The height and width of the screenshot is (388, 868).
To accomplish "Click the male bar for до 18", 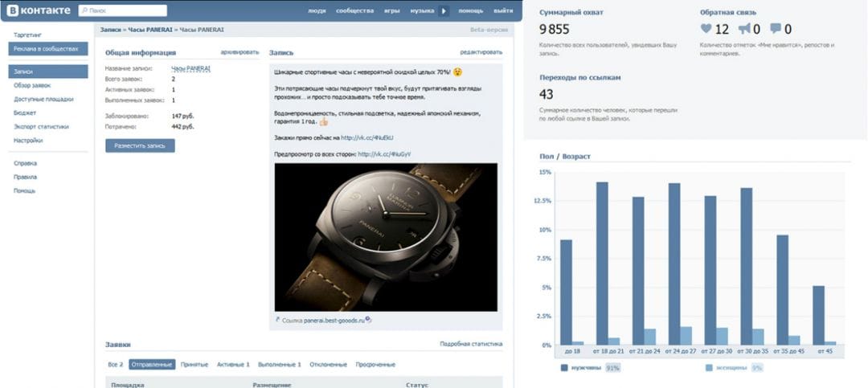I will click(566, 292).
